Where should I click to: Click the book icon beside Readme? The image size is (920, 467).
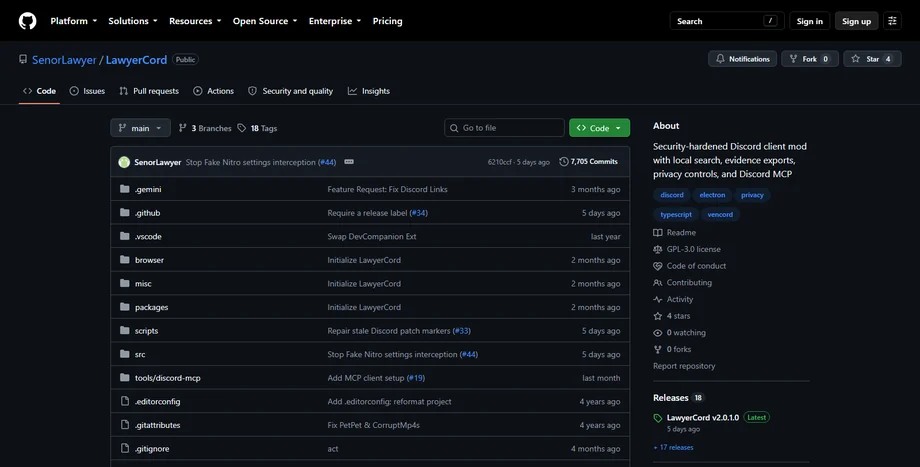(658, 232)
